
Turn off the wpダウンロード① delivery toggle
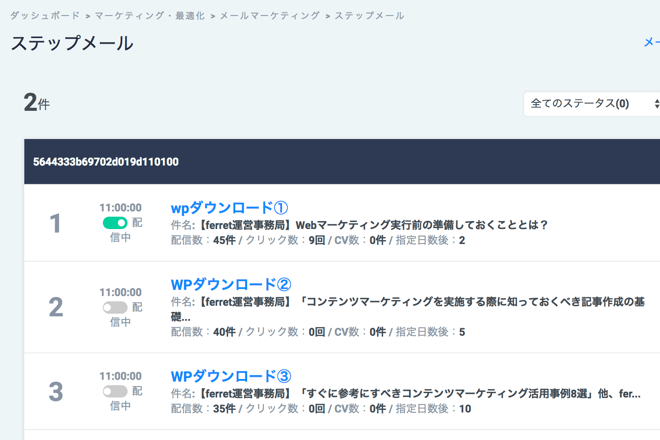coord(114,223)
